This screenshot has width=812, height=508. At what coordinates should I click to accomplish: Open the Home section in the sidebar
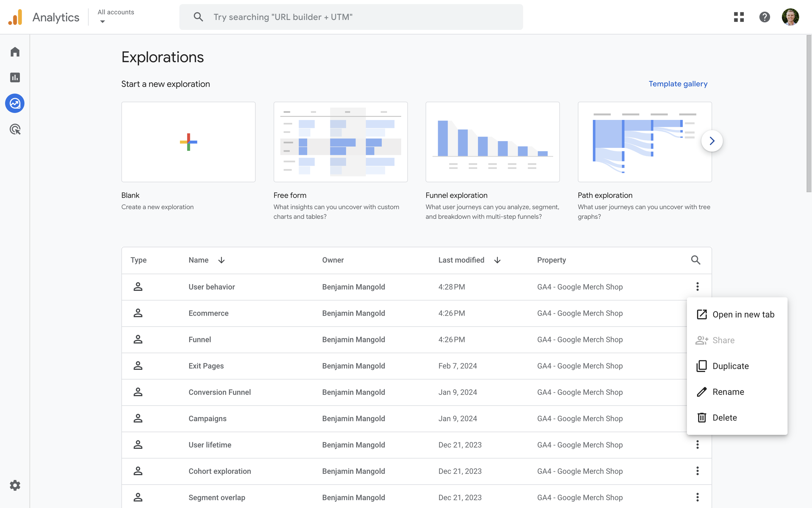pyautogui.click(x=15, y=52)
